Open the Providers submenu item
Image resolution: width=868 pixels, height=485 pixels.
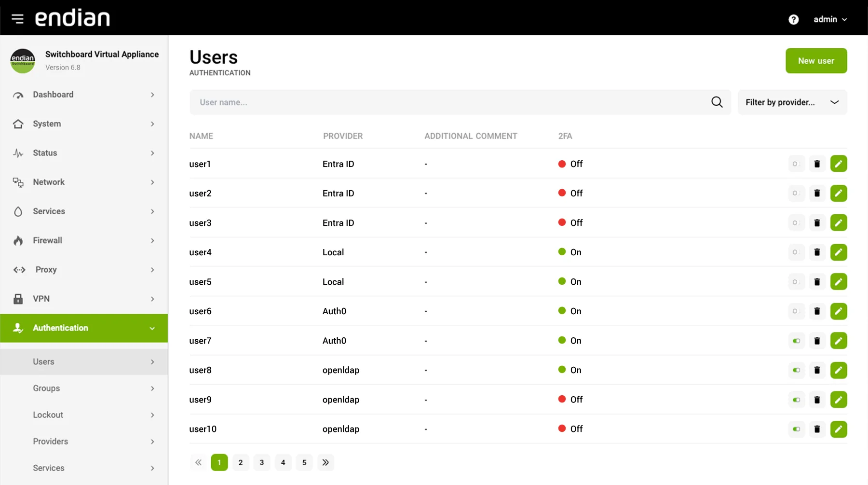(84, 441)
